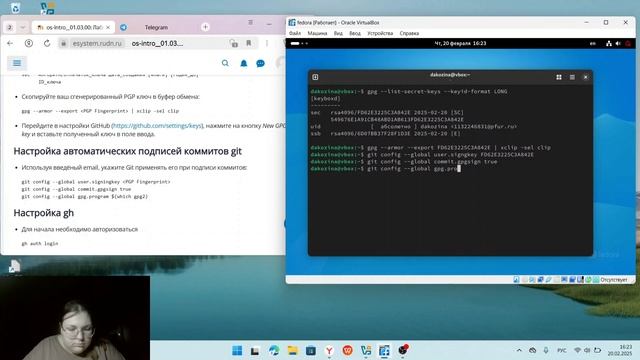Open the messages chat icon
The height and width of the screenshot is (360, 640).
260,63
